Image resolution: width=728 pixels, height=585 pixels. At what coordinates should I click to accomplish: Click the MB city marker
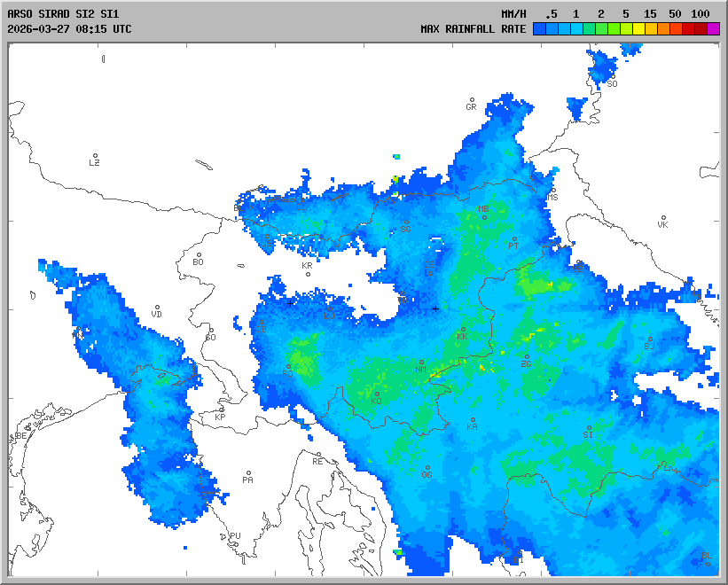point(484,217)
